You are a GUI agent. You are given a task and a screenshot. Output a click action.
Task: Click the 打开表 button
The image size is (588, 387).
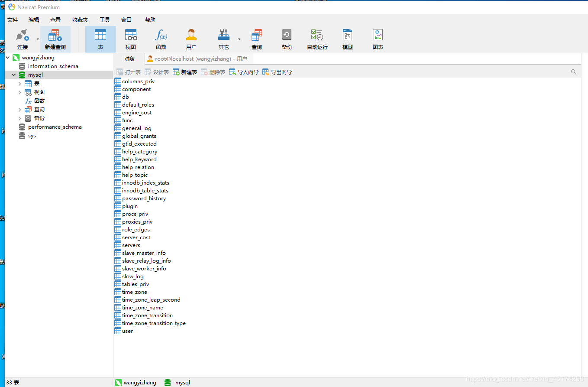click(129, 72)
